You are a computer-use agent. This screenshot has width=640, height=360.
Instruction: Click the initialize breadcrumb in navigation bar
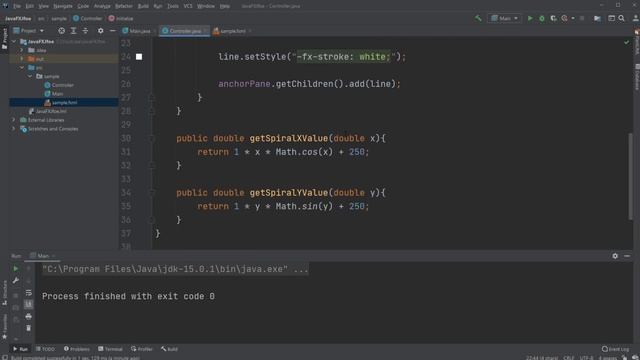[121, 18]
